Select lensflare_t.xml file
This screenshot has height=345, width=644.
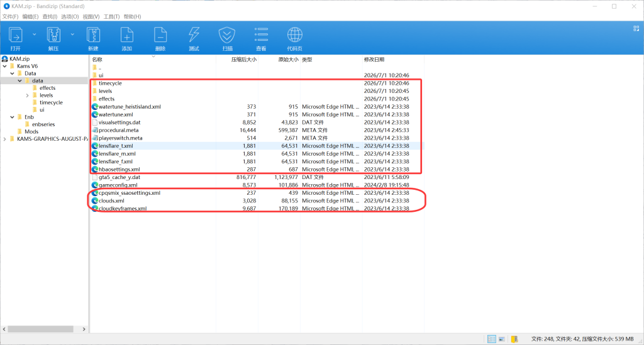pos(257,146)
